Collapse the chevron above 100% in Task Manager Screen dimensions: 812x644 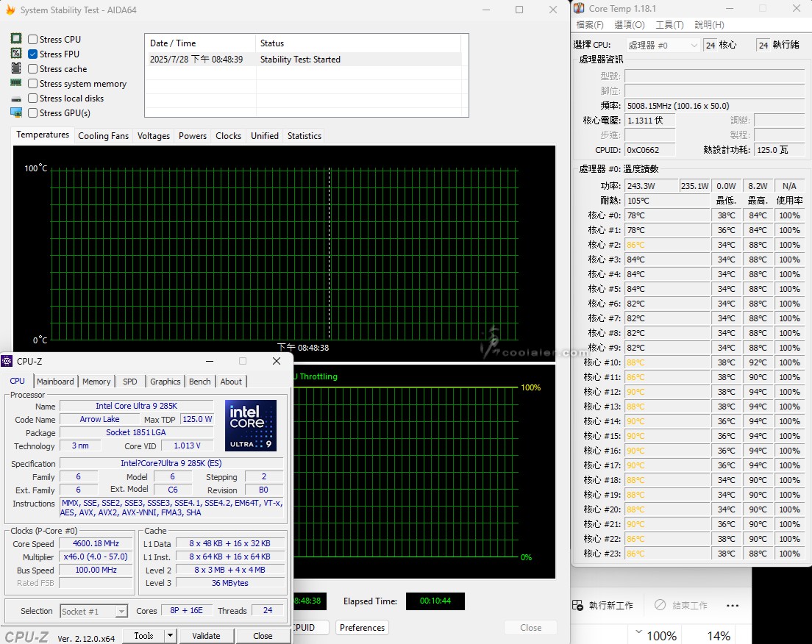coord(638,632)
